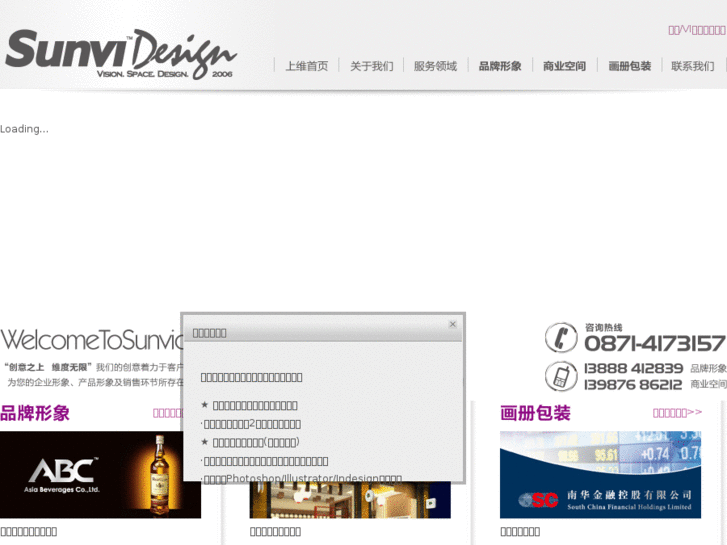
Task: Click the caption under interior thumbnail
Action: click(275, 532)
